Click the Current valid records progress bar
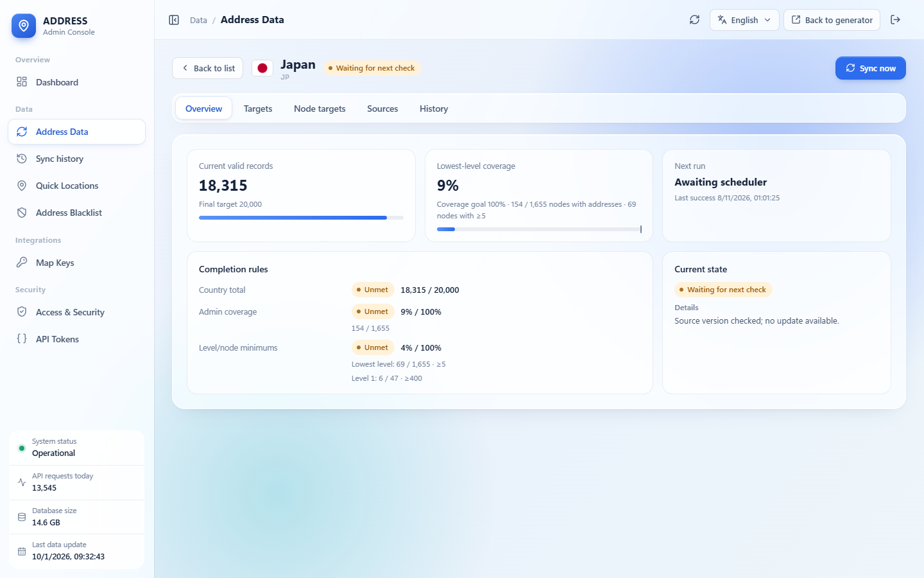Screen dimensions: 924x578 point(301,218)
